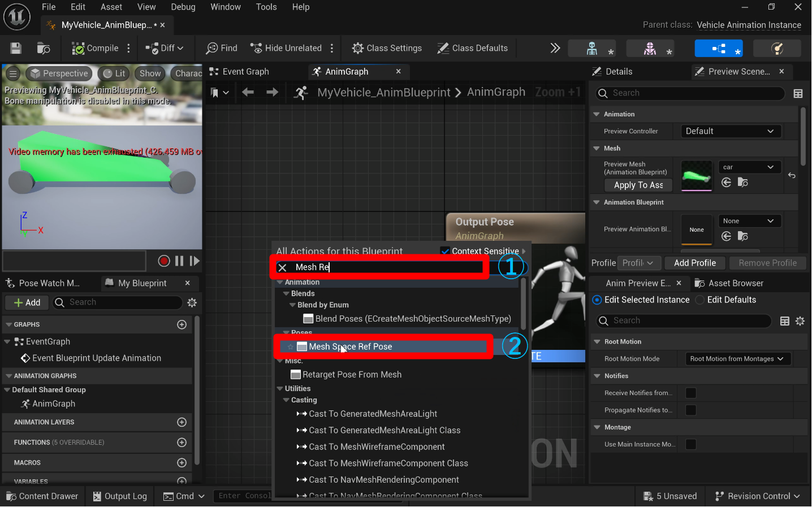The width and height of the screenshot is (812, 507).
Task: Collapse the Blends category
Action: (286, 294)
